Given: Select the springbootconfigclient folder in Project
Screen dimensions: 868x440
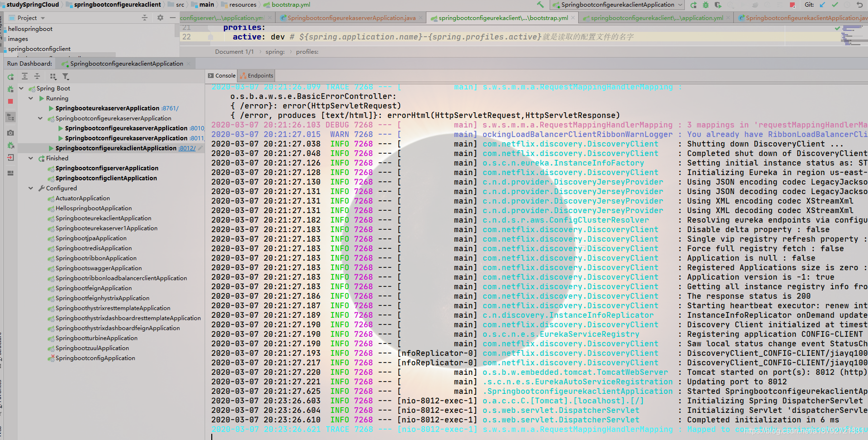Looking at the screenshot, I should tap(39, 49).
